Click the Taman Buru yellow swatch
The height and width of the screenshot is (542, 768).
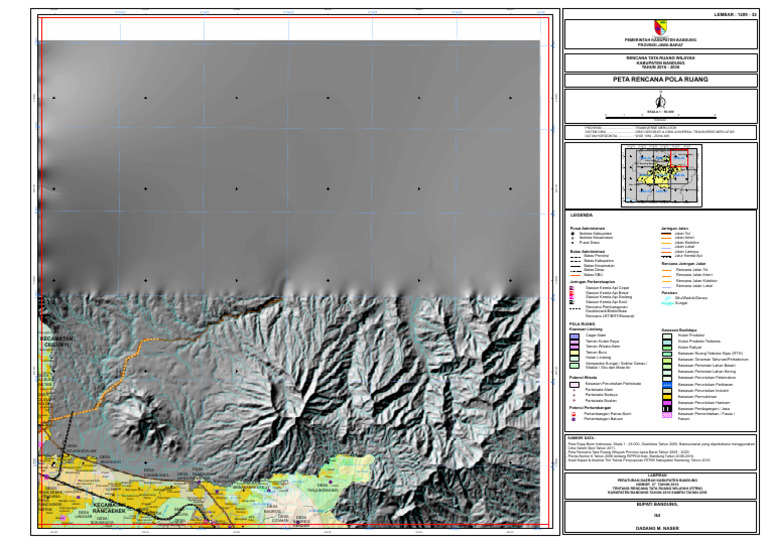575,353
